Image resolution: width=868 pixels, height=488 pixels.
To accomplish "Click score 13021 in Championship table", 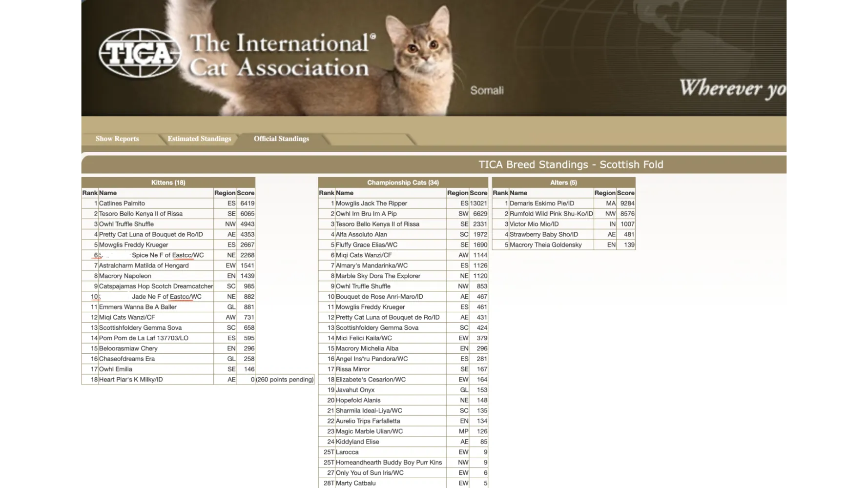I will (x=478, y=203).
